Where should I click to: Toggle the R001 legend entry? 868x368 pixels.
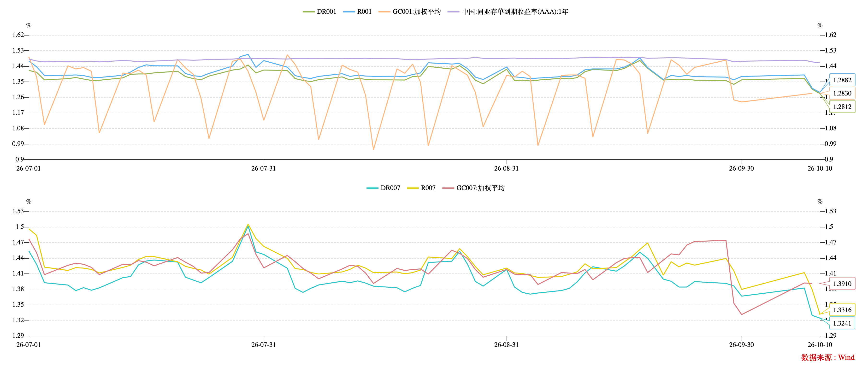(357, 12)
